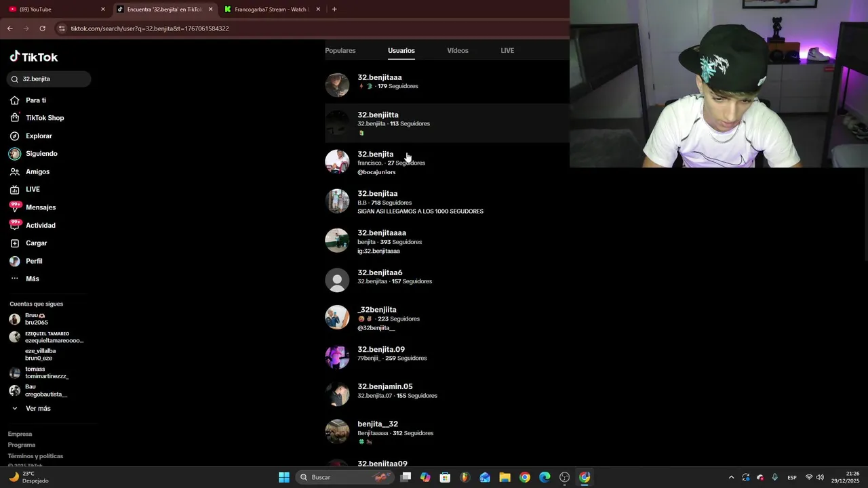
Task: Open Siguiendo avatar icon
Action: click(x=14, y=154)
